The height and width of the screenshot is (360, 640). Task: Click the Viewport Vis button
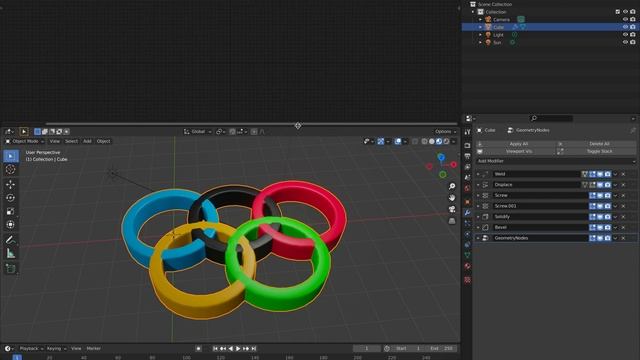[x=516, y=151]
